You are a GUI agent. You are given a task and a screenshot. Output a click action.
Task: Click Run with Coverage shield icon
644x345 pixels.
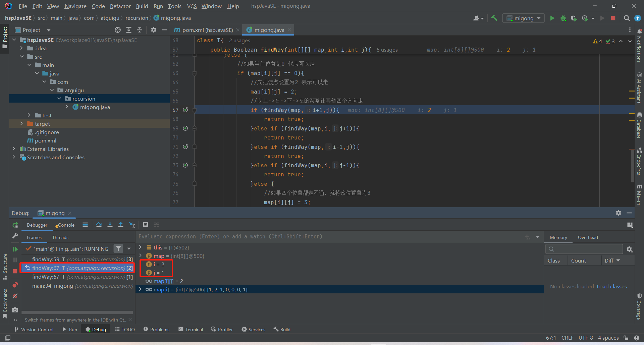(574, 18)
